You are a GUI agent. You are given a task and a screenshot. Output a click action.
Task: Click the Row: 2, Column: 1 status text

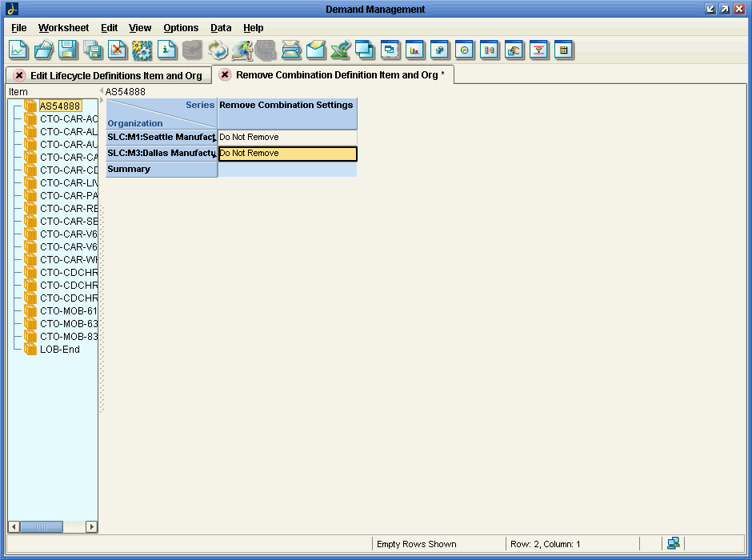pyautogui.click(x=546, y=544)
